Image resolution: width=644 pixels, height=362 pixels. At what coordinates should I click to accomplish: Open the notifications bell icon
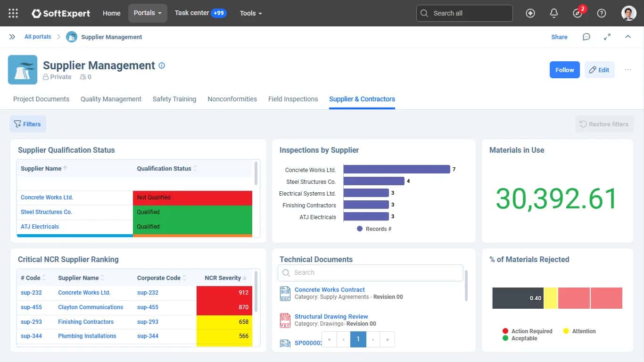[554, 13]
